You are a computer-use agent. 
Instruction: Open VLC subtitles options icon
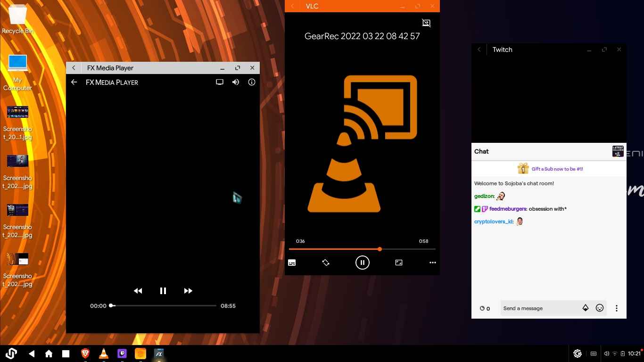[292, 263]
